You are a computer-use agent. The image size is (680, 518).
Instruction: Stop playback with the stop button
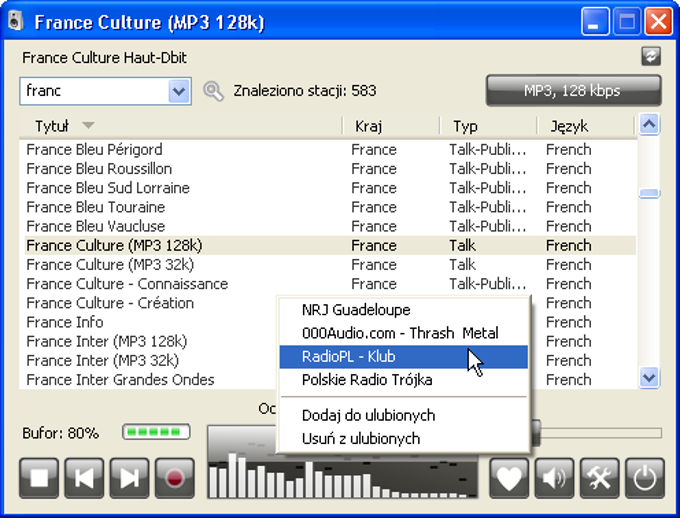pos(39,478)
